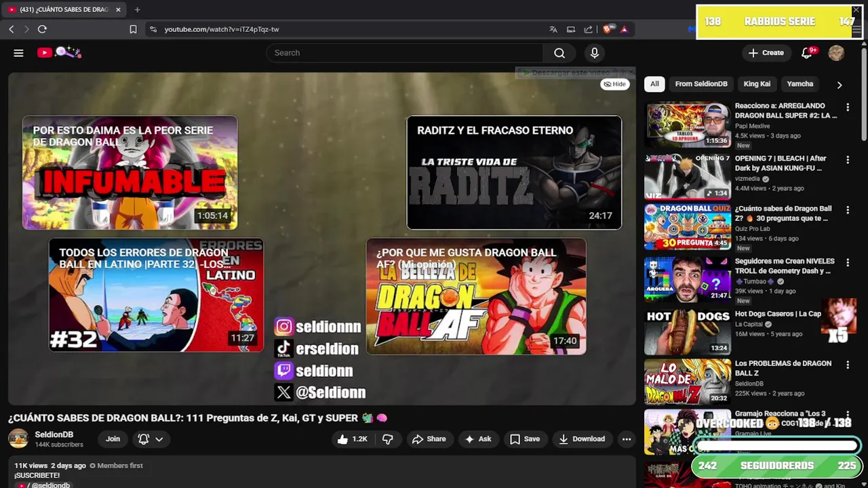Share the video below the player
The height and width of the screenshot is (488, 868).
tap(429, 439)
